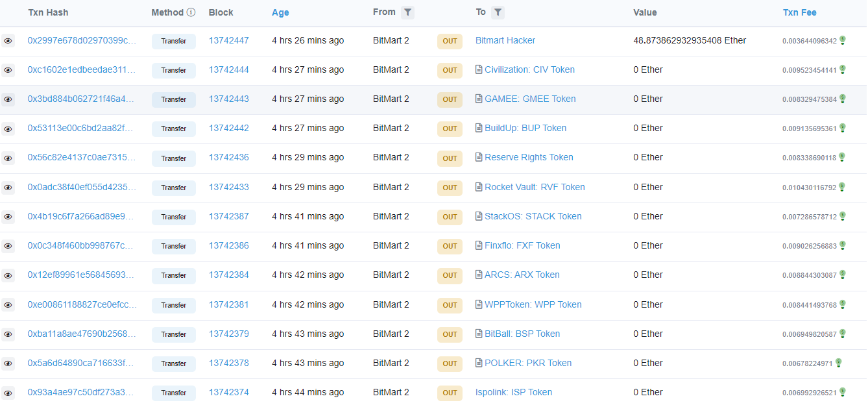Open block 13742387

(228, 216)
